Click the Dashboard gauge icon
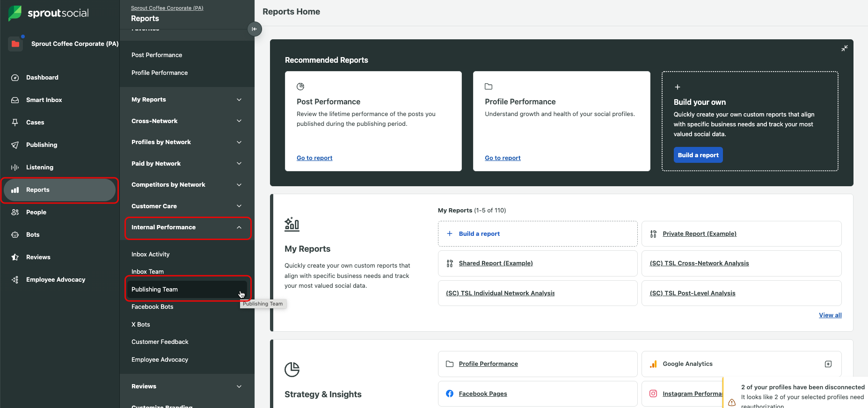868x408 pixels. 15,78
